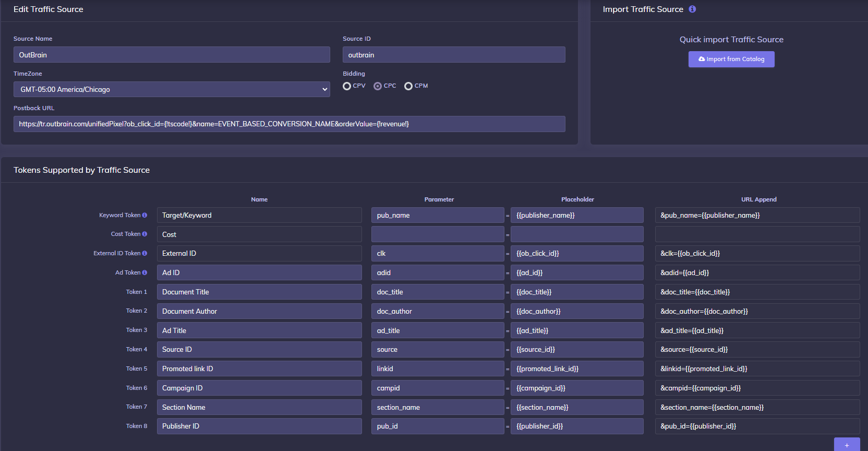Click &adid URL append field
The image size is (868, 451).
point(757,272)
